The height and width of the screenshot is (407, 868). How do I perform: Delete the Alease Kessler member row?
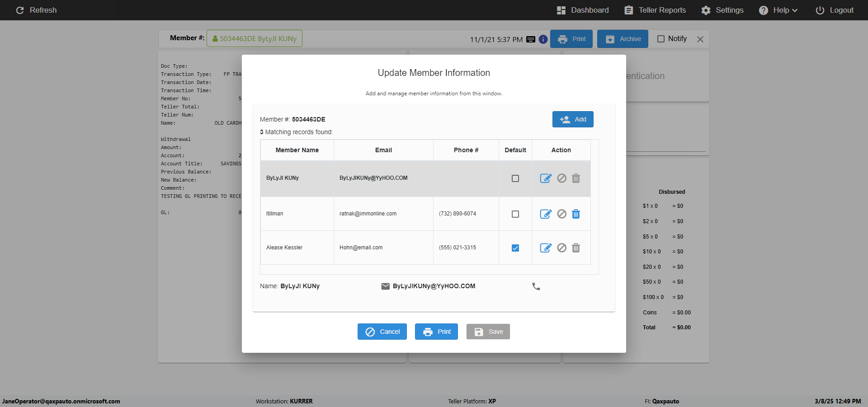(576, 248)
